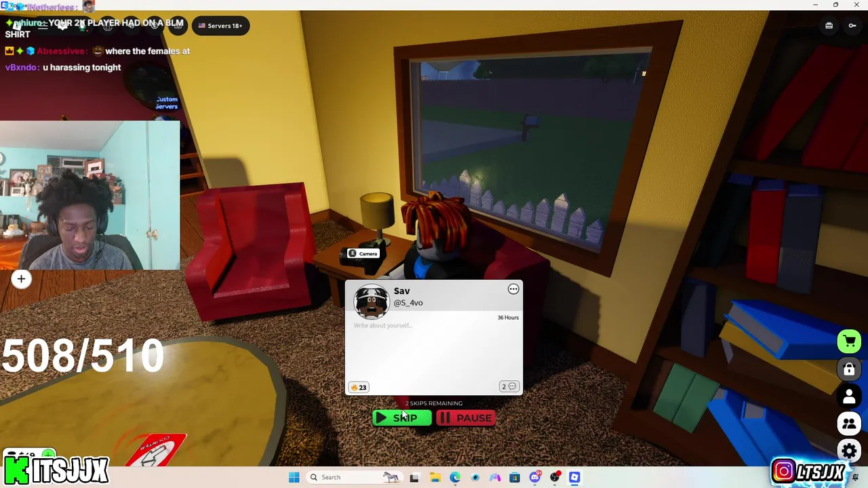Click the 2 SKIPS REMAINING label
This screenshot has height=488, width=868.
(434, 403)
